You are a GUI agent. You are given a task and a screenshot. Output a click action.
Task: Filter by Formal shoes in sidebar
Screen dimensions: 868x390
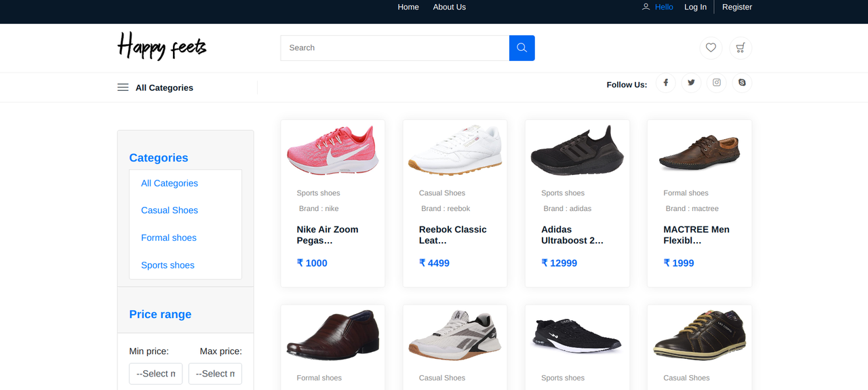point(169,237)
